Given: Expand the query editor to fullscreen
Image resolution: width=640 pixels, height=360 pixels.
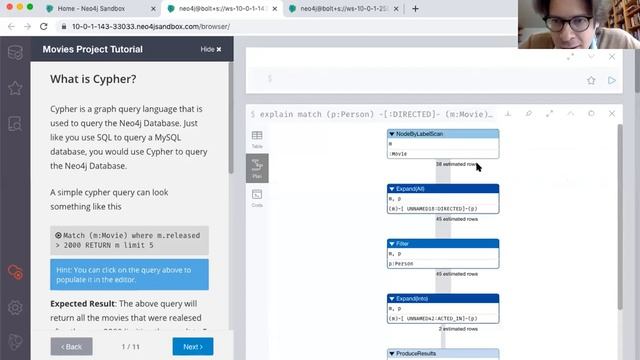Looking at the screenshot, I should click(570, 57).
